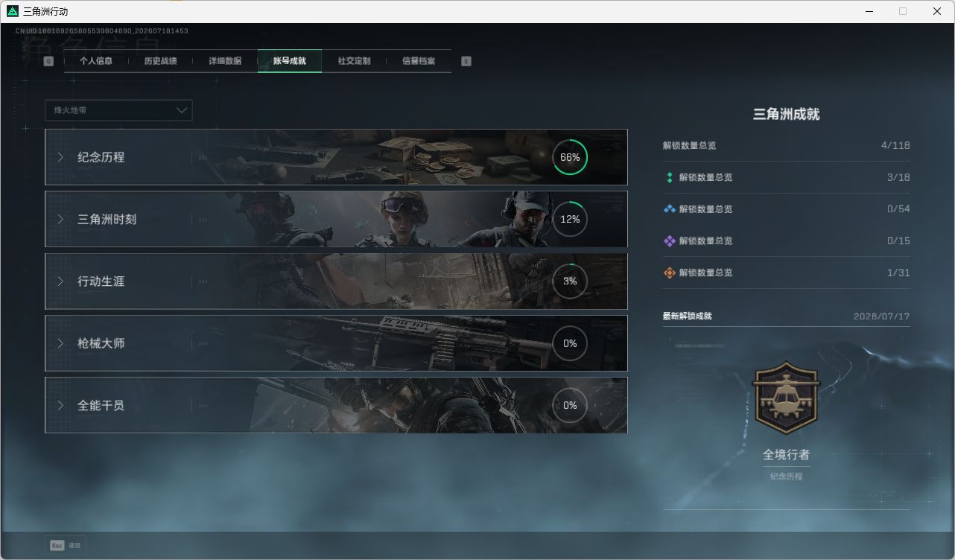
Task: Click the green diamond achievement tier icon
Action: [x=670, y=177]
